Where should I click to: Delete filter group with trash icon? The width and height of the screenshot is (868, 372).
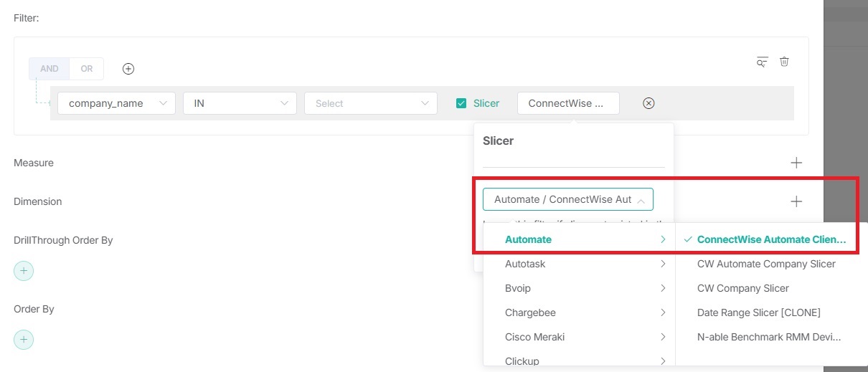(x=784, y=62)
